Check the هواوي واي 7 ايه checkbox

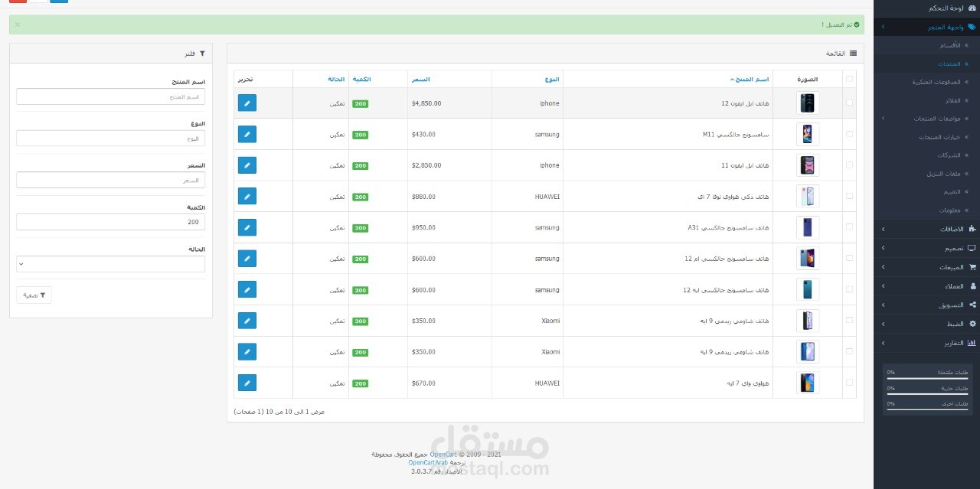coord(849,383)
